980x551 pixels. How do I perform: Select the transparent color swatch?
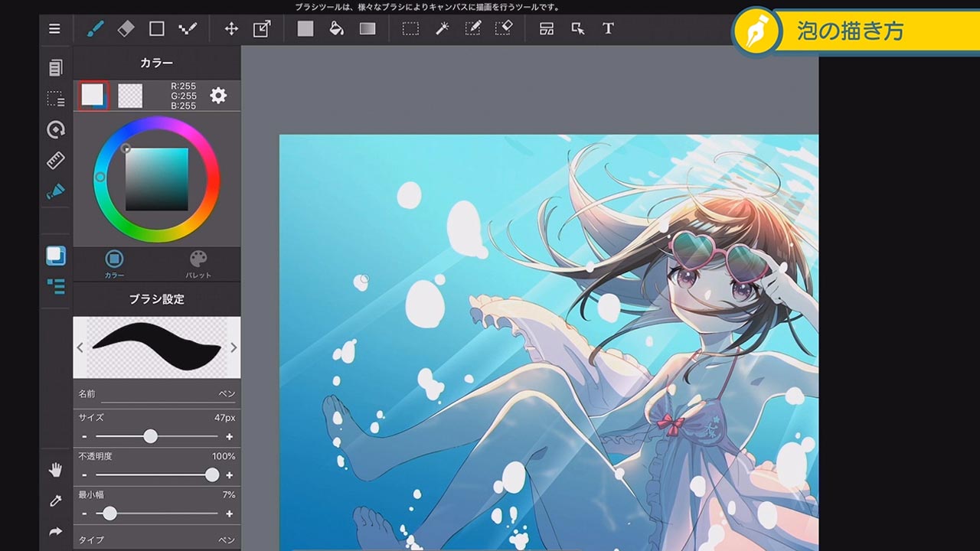point(130,96)
